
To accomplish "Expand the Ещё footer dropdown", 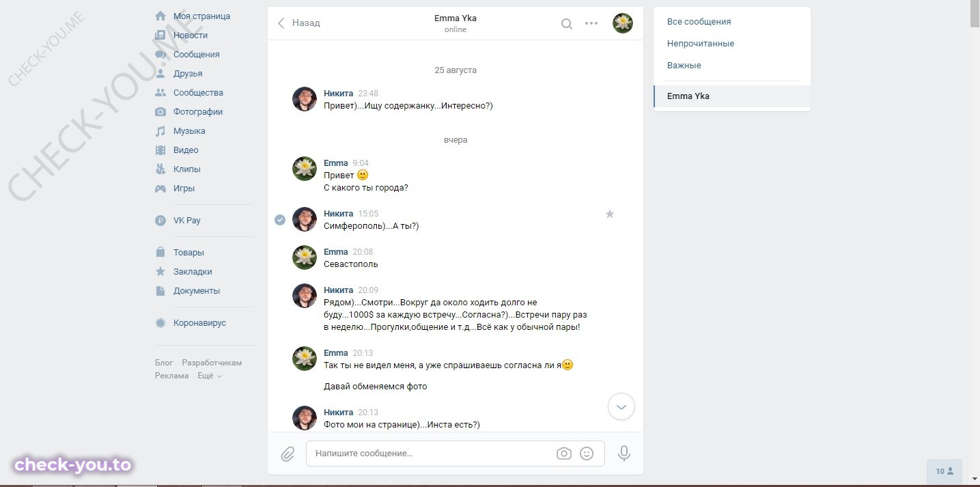I will tap(210, 376).
